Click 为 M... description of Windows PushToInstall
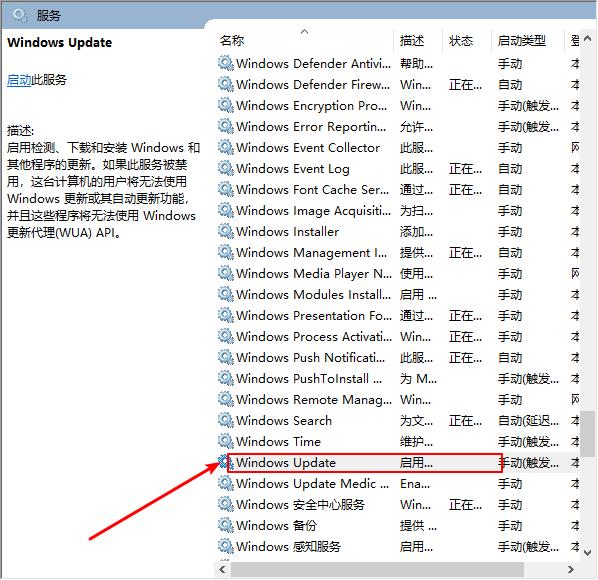The height and width of the screenshot is (580, 598). pos(418,378)
